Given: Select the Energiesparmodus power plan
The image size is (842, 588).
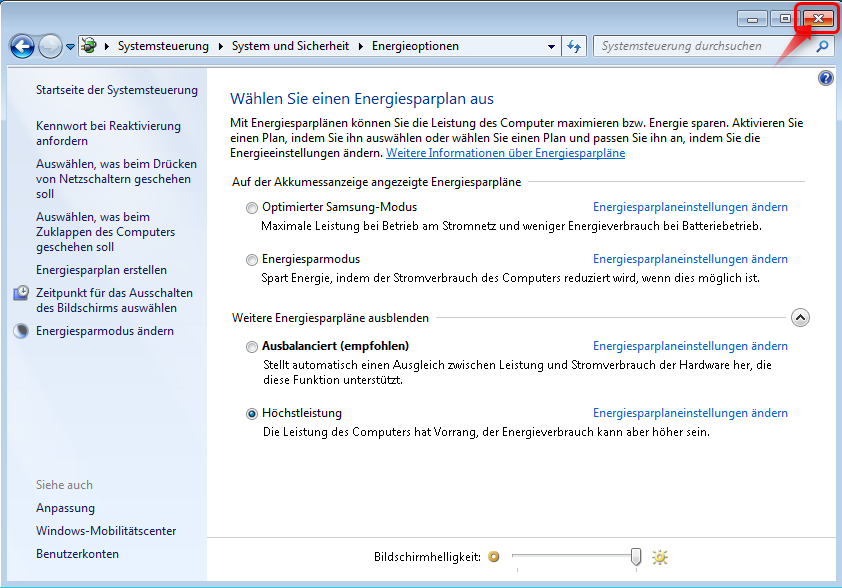Looking at the screenshot, I should [x=253, y=259].
